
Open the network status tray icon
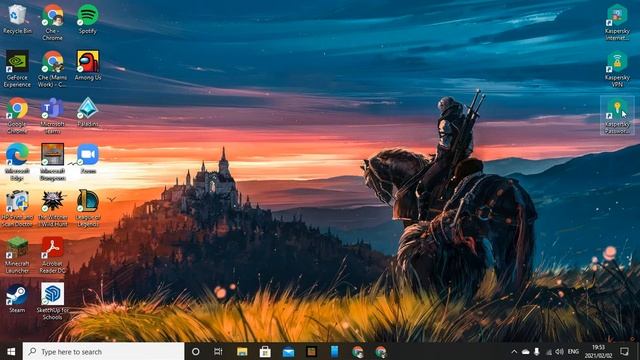click(x=549, y=351)
